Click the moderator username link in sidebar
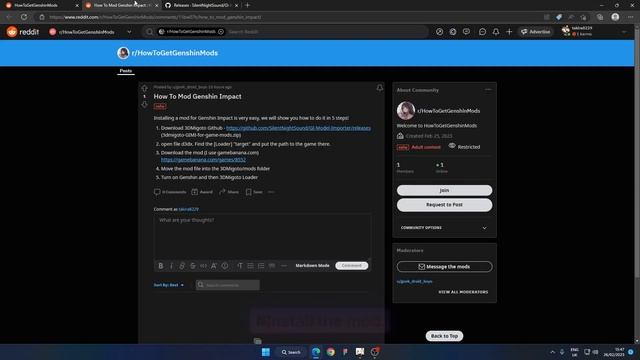 click(x=414, y=281)
